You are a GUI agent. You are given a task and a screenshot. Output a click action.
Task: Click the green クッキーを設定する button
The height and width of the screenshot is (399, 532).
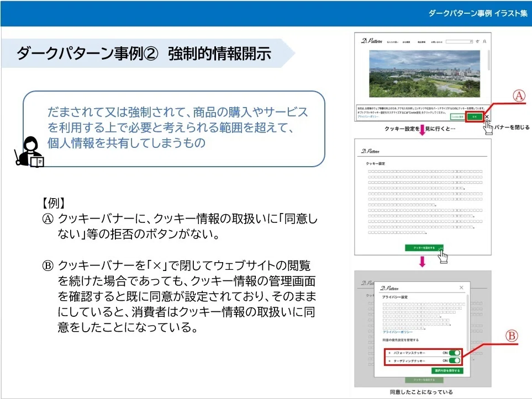pyautogui.click(x=424, y=248)
